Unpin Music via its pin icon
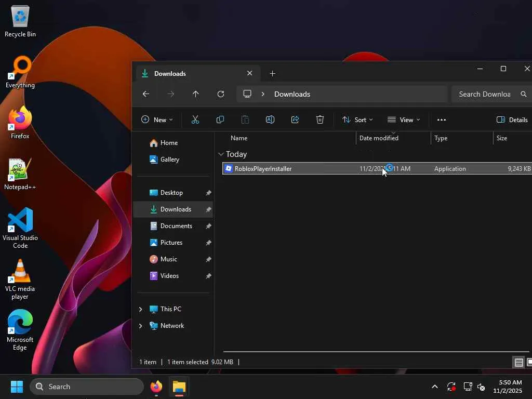This screenshot has height=399, width=532. tap(208, 259)
